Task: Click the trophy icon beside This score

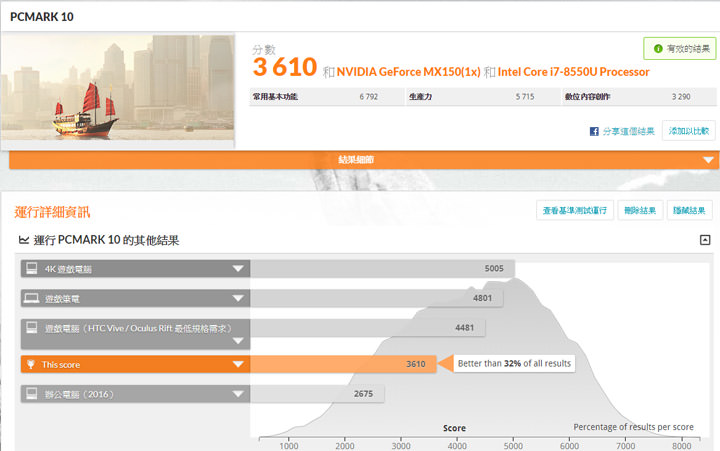Action: tap(32, 365)
